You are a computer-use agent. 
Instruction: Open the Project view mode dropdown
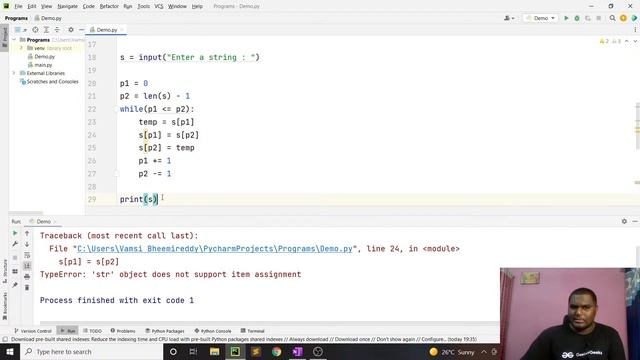pyautogui.click(x=20, y=30)
